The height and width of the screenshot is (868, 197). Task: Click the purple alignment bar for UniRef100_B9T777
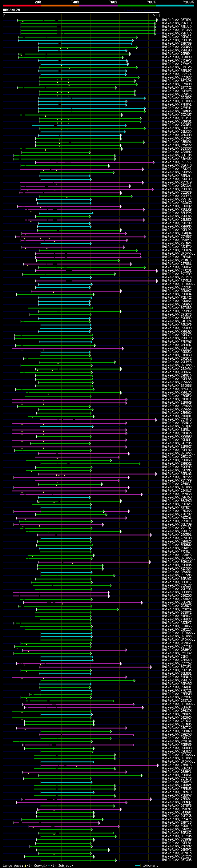[x=95, y=162]
